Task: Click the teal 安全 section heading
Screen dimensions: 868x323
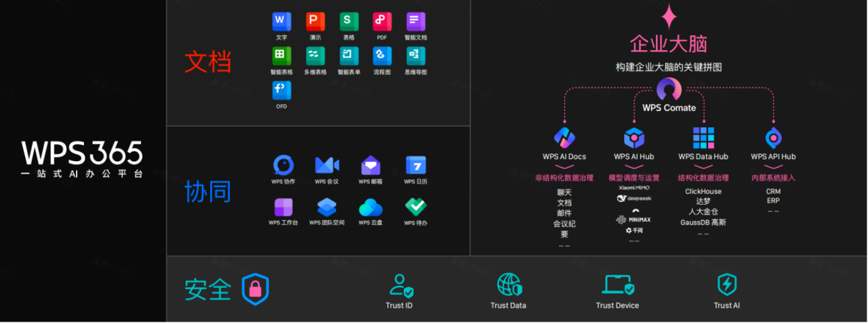Action: pyautogui.click(x=208, y=290)
